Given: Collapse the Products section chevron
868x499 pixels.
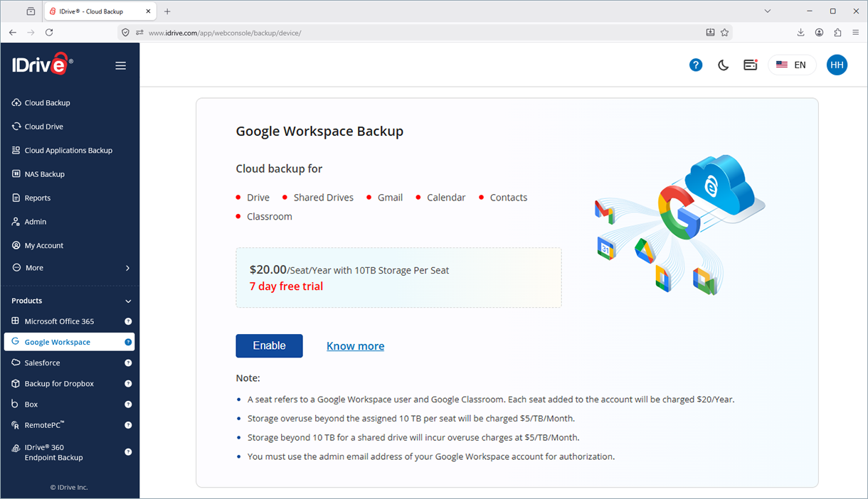Looking at the screenshot, I should tap(128, 301).
